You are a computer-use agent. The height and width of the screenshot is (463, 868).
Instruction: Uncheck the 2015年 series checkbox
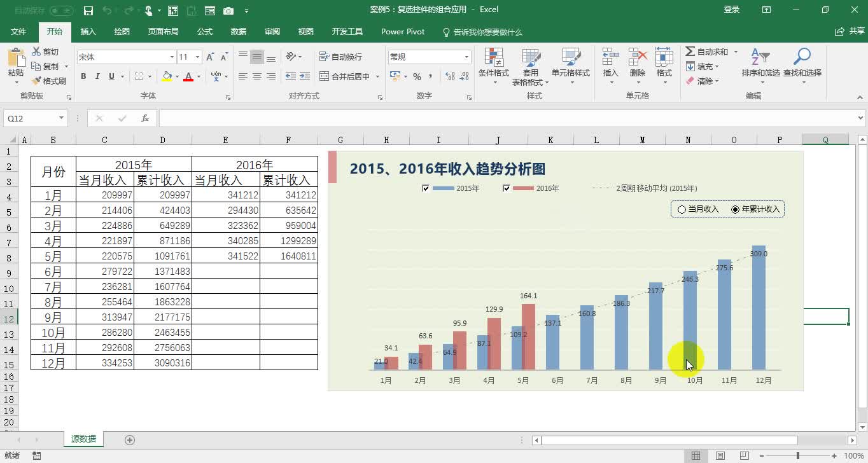tap(426, 188)
